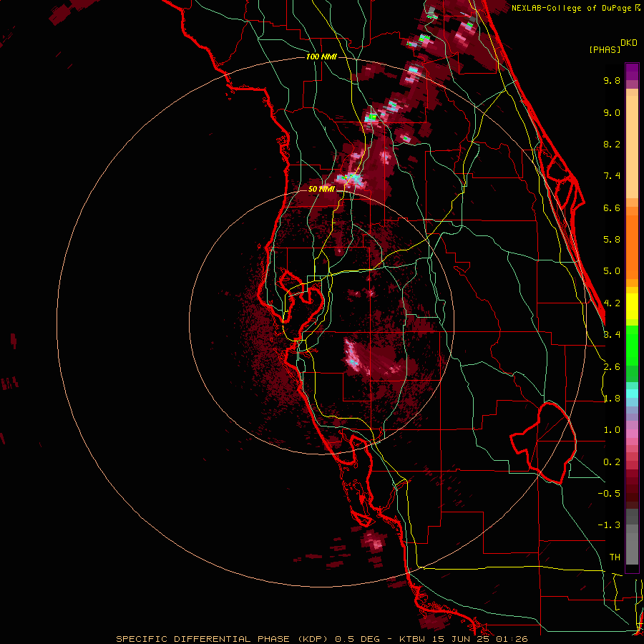Click the [PHAS] legend unit label
This screenshot has height=644, width=644.
[x=605, y=49]
